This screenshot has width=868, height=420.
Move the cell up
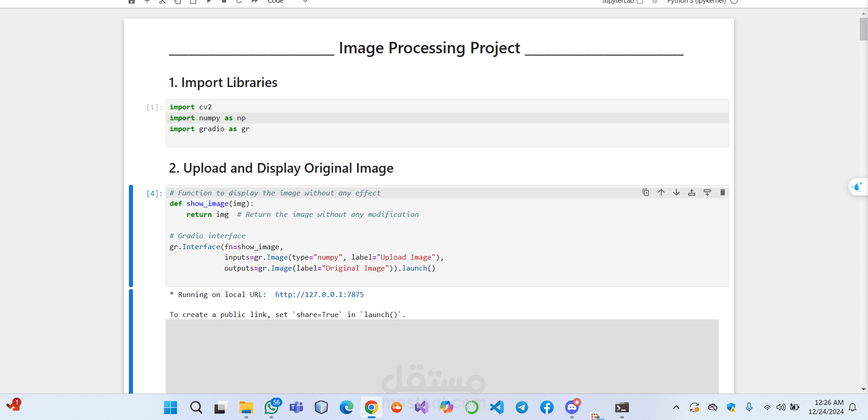click(661, 192)
